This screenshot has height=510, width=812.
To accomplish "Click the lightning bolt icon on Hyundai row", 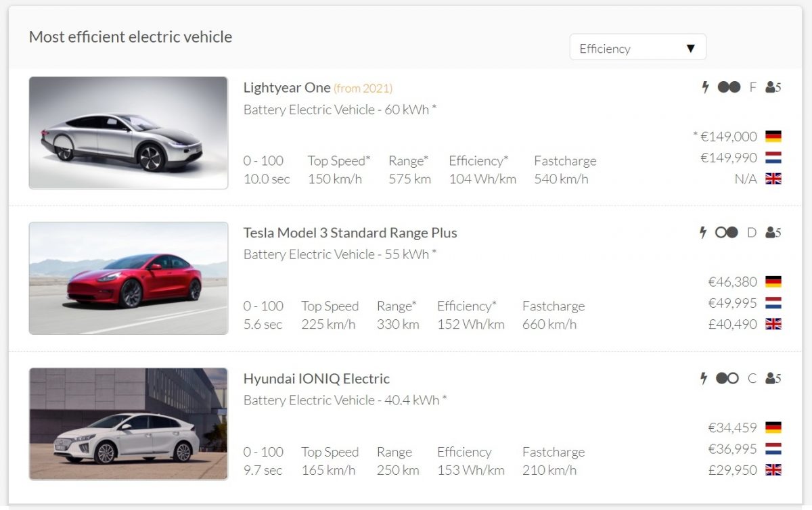I will coord(704,378).
